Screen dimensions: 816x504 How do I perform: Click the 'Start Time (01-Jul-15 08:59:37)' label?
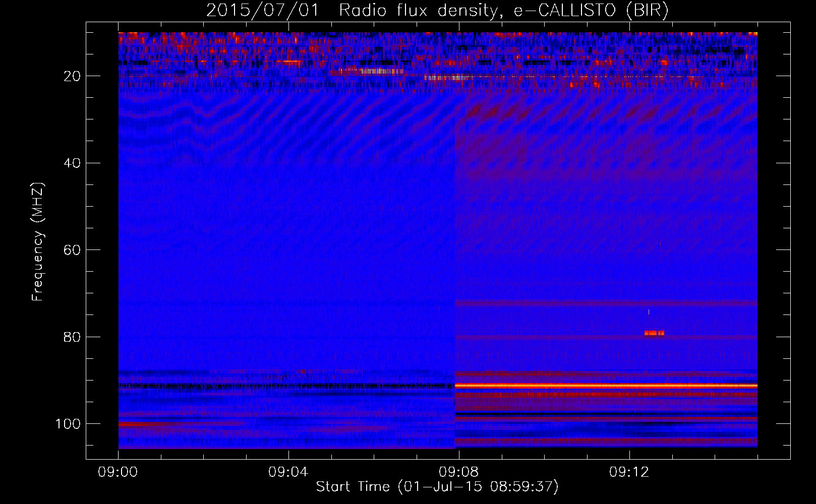437,487
